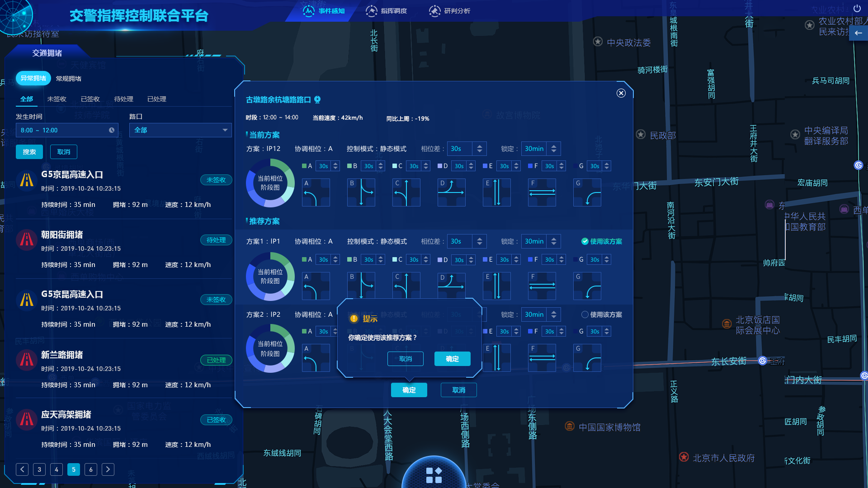Click 方案1 phase donut chart
Image resolution: width=868 pixels, height=488 pixels.
click(x=270, y=277)
